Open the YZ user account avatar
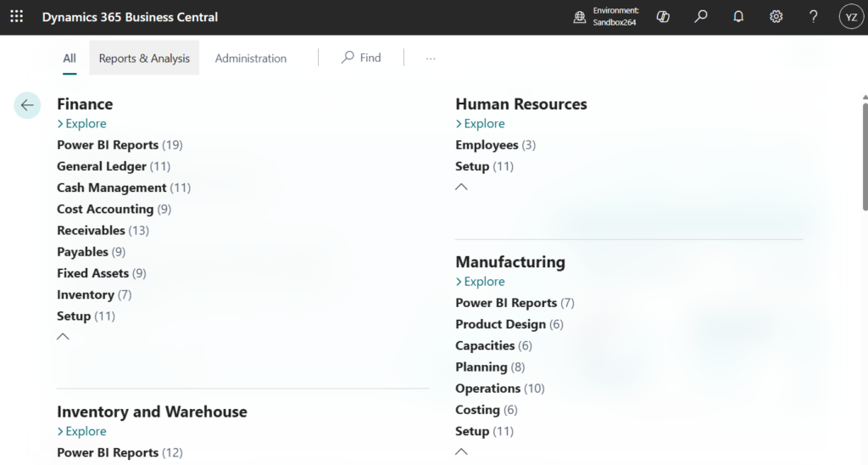This screenshot has width=868, height=465. coord(850,17)
